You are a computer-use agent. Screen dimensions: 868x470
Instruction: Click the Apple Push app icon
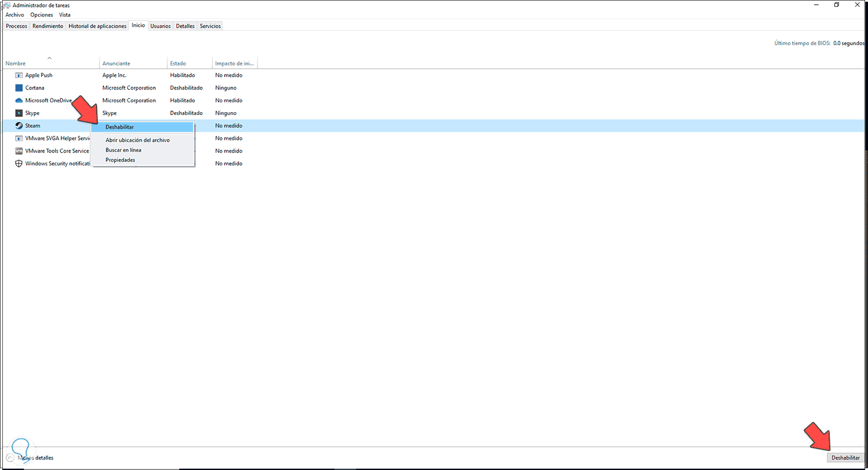coord(19,75)
